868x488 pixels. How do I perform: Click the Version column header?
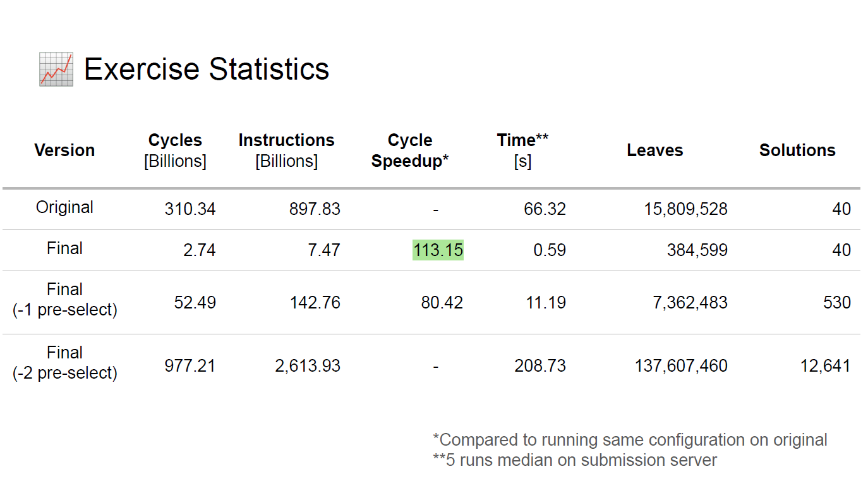[64, 150]
